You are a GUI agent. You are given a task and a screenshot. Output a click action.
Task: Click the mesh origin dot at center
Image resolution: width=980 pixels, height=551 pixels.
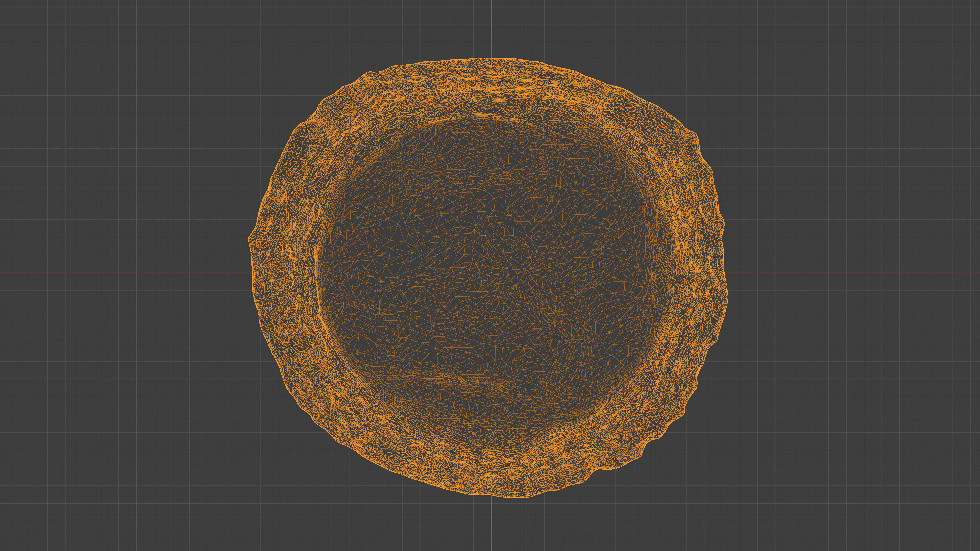(x=491, y=273)
